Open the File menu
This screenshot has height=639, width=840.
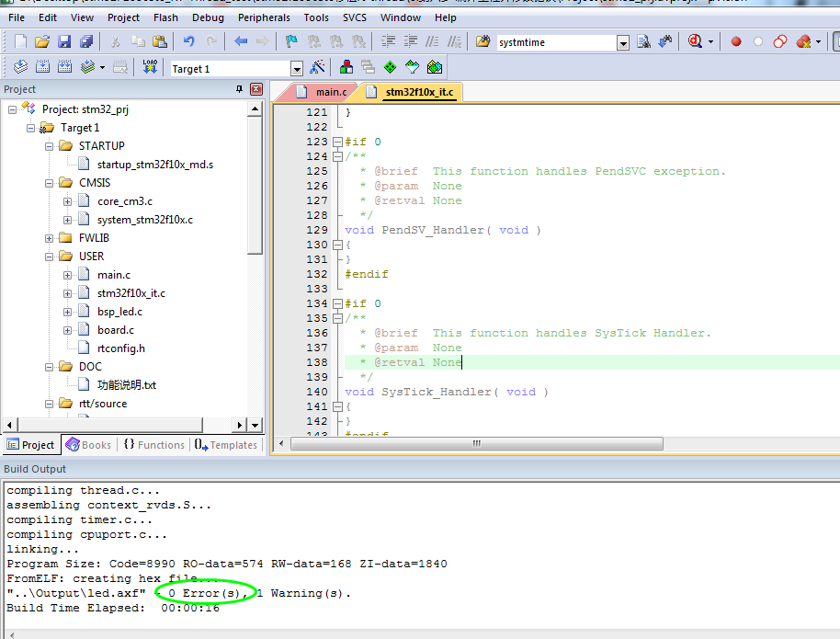(x=17, y=17)
